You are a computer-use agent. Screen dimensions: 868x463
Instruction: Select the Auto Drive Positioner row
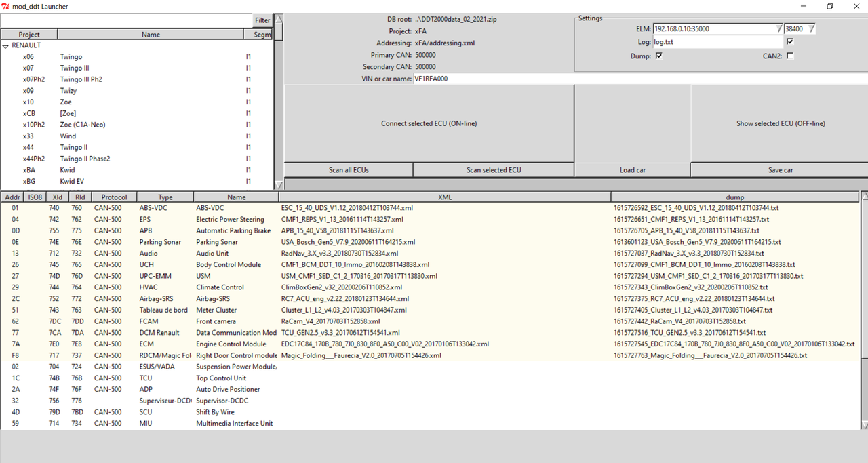[430, 390]
